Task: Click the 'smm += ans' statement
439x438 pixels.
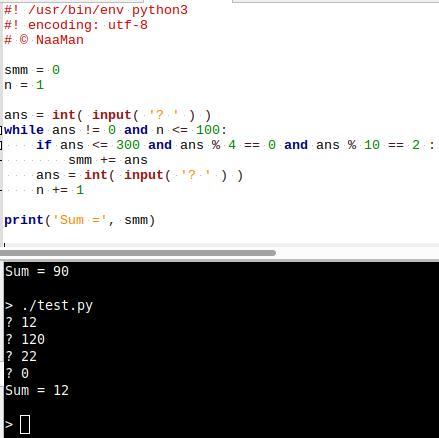Action: click(108, 160)
